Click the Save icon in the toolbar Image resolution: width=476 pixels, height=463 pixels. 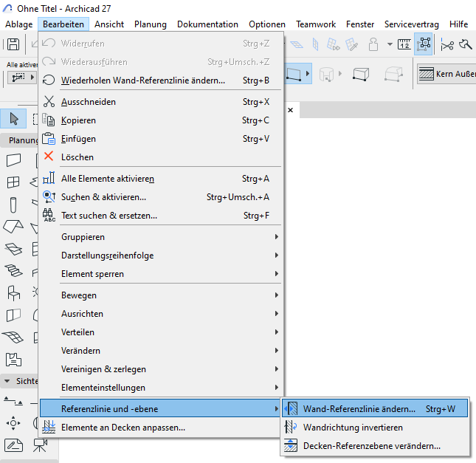[13, 45]
